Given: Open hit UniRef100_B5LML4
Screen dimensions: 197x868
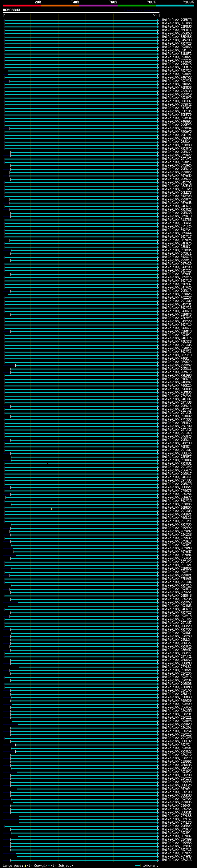Looking at the screenshot, I should [x=177, y=30].
